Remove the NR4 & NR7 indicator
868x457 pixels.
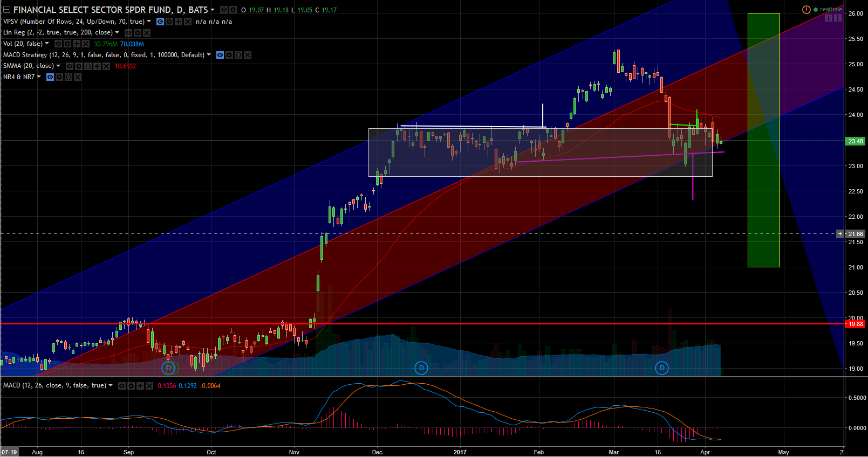point(78,77)
